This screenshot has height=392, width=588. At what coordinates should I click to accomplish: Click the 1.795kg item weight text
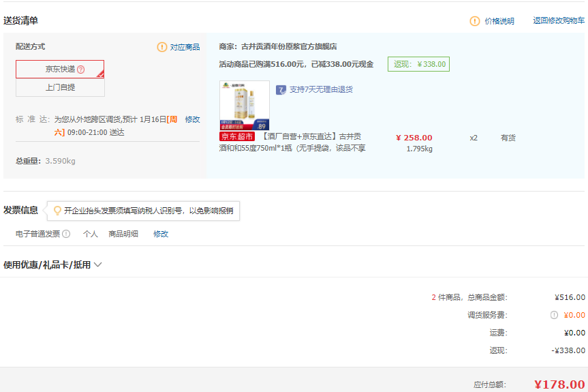tap(419, 149)
